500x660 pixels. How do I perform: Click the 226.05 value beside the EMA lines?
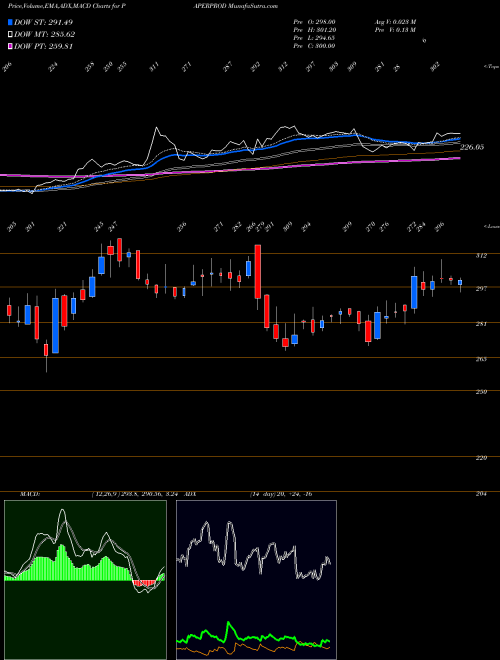click(x=472, y=147)
